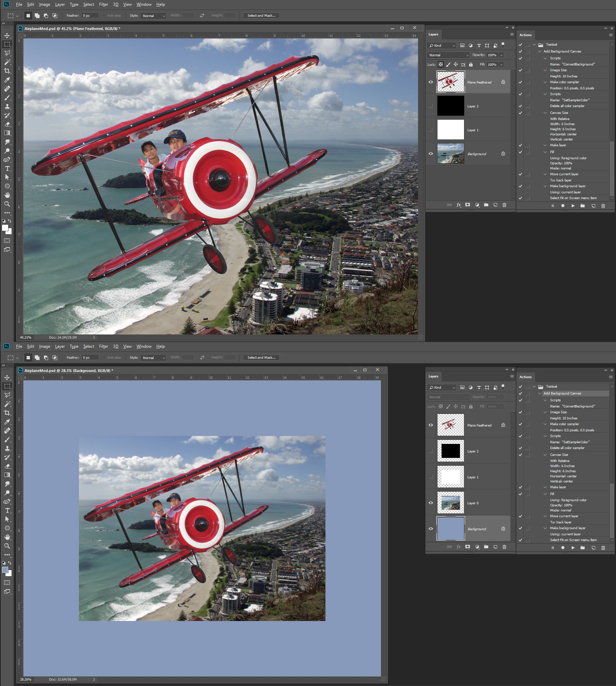Play the action in upper Actions panel

tap(573, 206)
